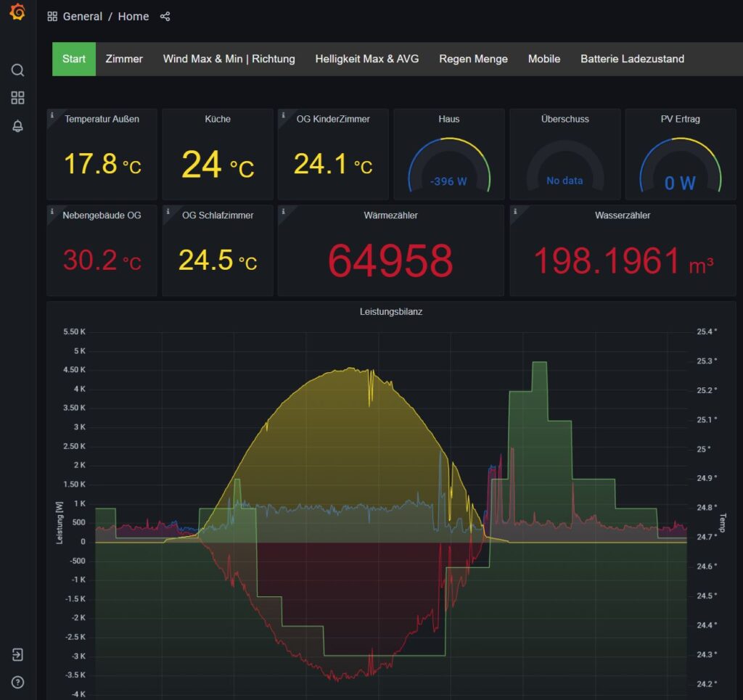The width and height of the screenshot is (743, 700).
Task: Open the Haus panel title menu
Action: (x=448, y=120)
